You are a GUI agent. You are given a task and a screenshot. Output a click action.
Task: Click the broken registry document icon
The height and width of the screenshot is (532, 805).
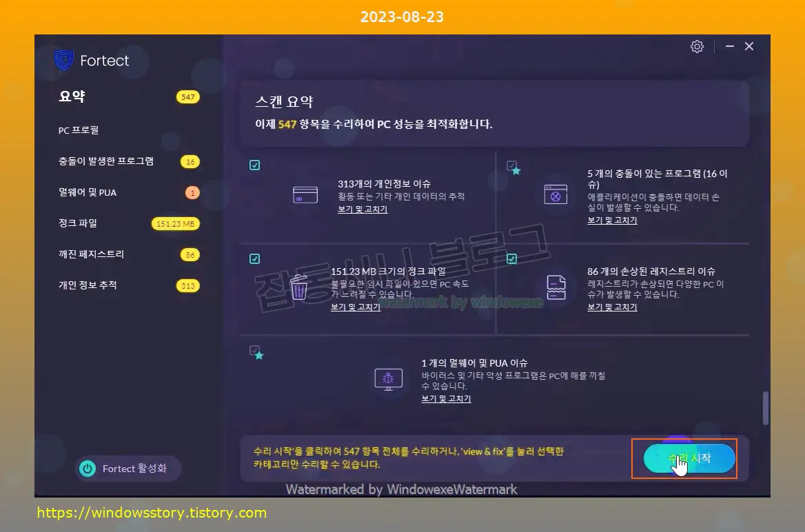[x=556, y=287]
